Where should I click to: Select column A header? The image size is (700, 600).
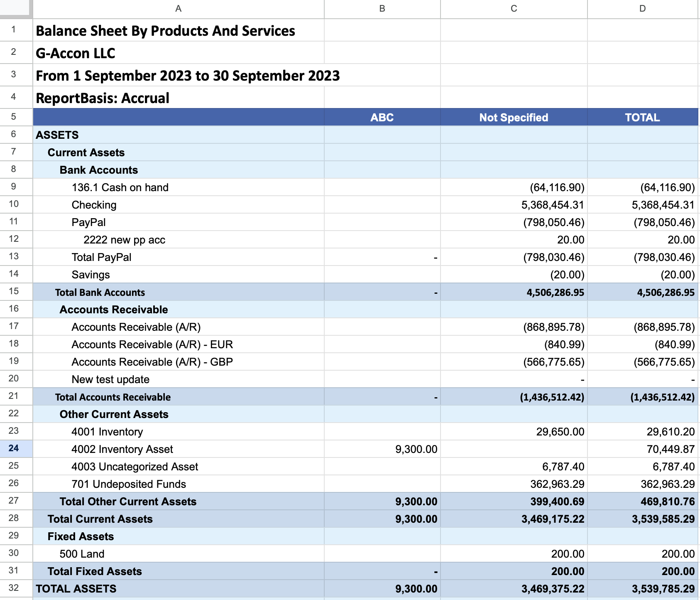[179, 9]
